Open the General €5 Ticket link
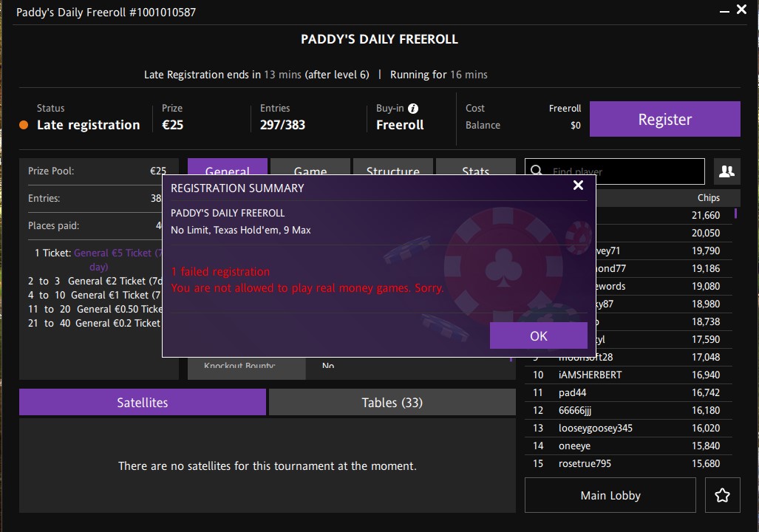Screen dimensions: 759x532 tap(119, 259)
